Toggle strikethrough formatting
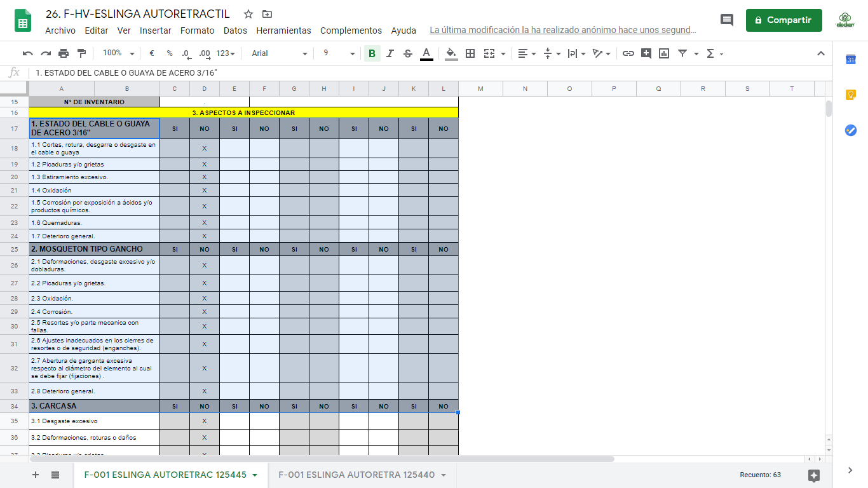The image size is (868, 488). (408, 53)
